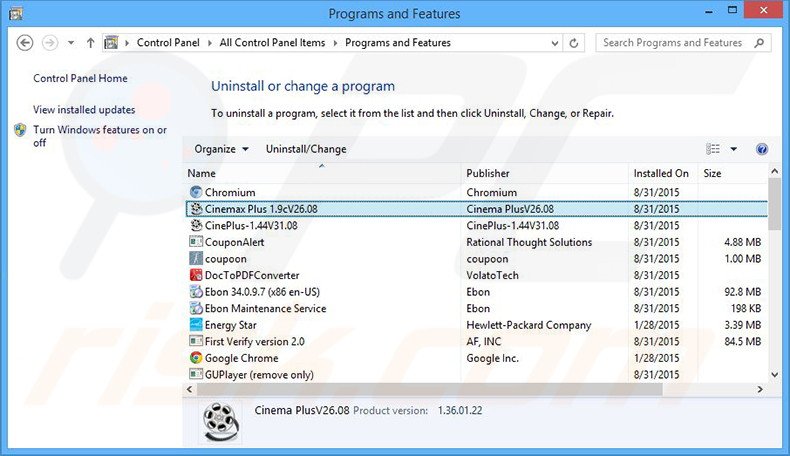Click the 198 KB size cell
790x456 pixels.
(x=746, y=308)
